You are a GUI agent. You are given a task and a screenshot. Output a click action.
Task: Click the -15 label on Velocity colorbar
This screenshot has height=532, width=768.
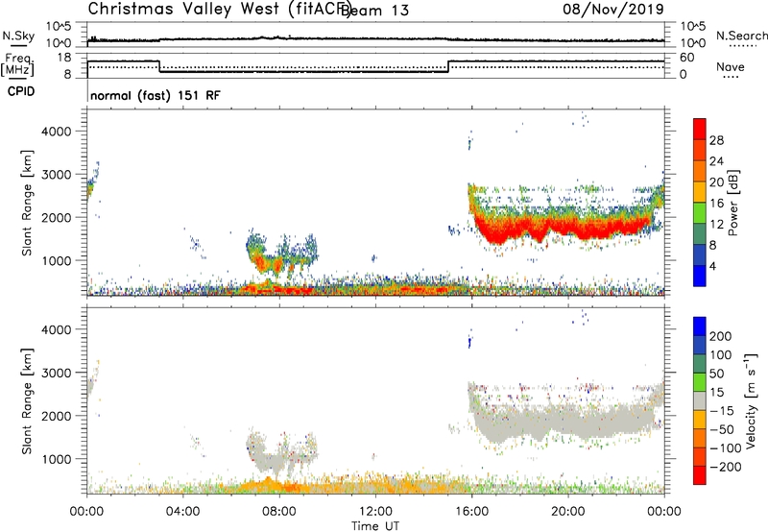pos(722,411)
